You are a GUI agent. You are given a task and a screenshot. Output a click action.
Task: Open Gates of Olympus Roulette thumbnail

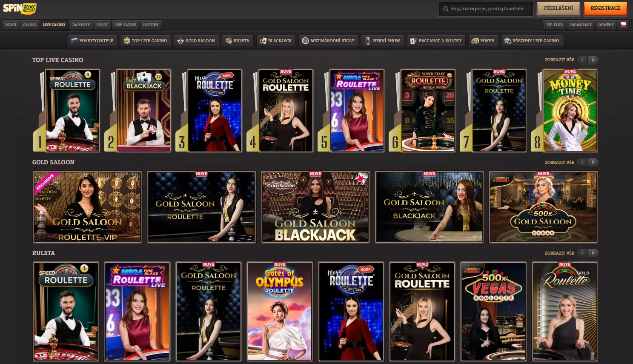[x=280, y=311]
